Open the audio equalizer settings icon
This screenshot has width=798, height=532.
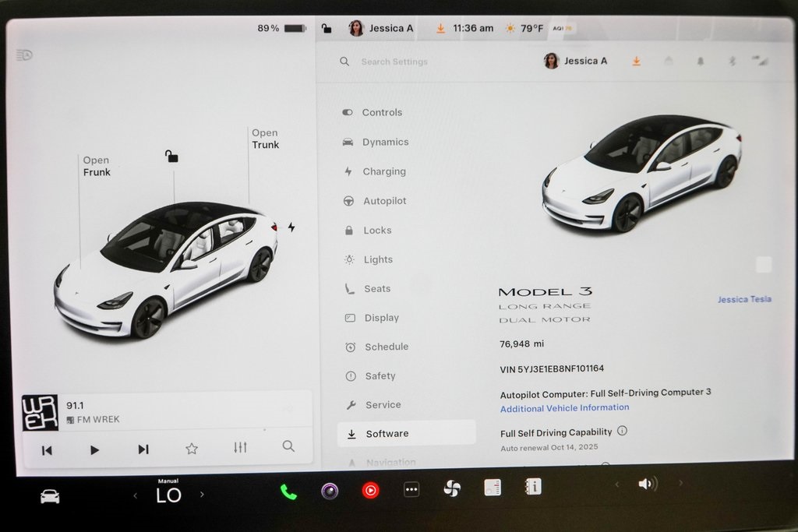pyautogui.click(x=240, y=447)
